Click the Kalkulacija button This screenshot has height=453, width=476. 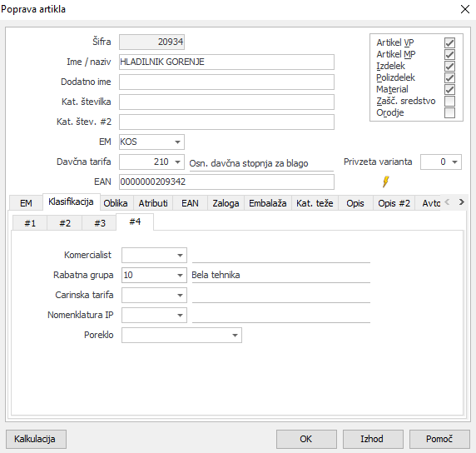click(36, 439)
